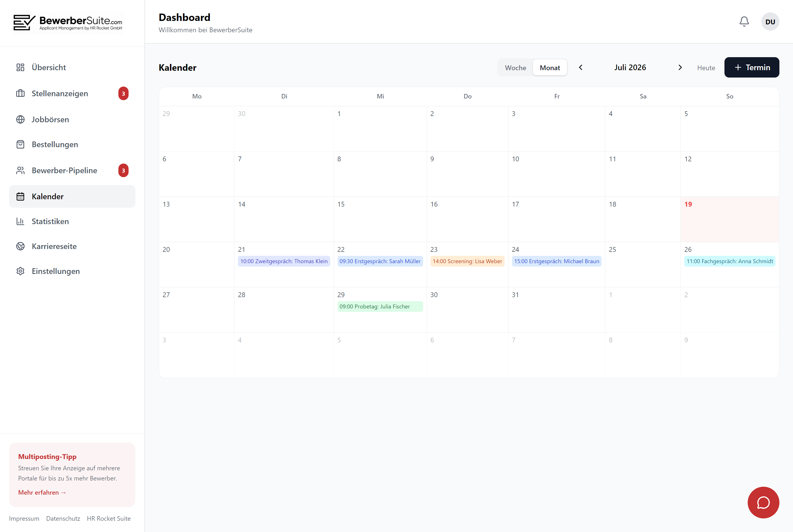Select greyed day 9 of next month

click(730, 355)
